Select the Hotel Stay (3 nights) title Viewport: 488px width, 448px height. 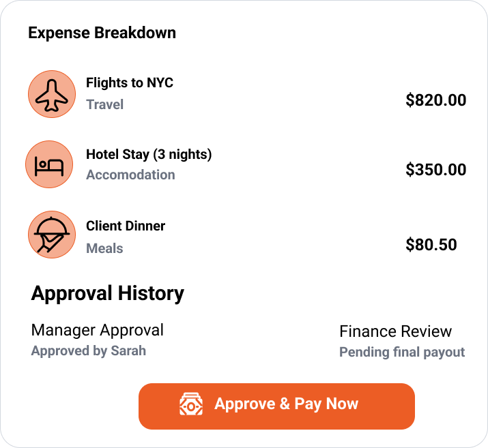tap(149, 155)
